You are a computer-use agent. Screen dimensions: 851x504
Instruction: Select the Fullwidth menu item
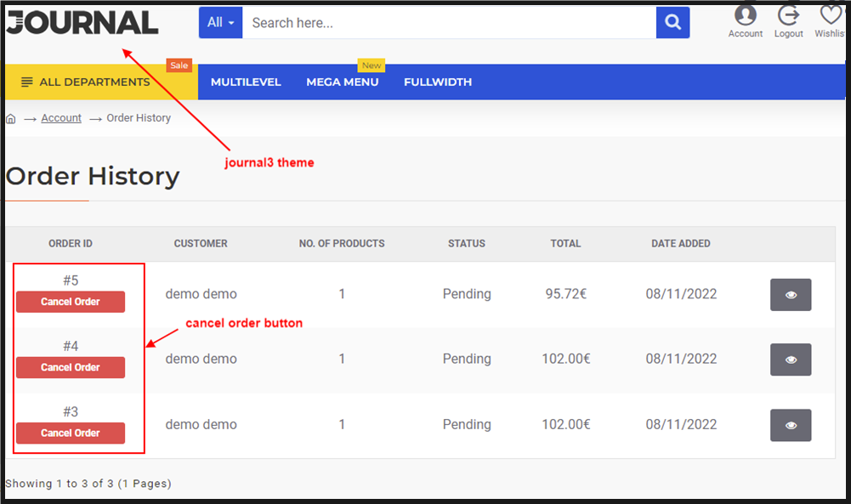[438, 82]
